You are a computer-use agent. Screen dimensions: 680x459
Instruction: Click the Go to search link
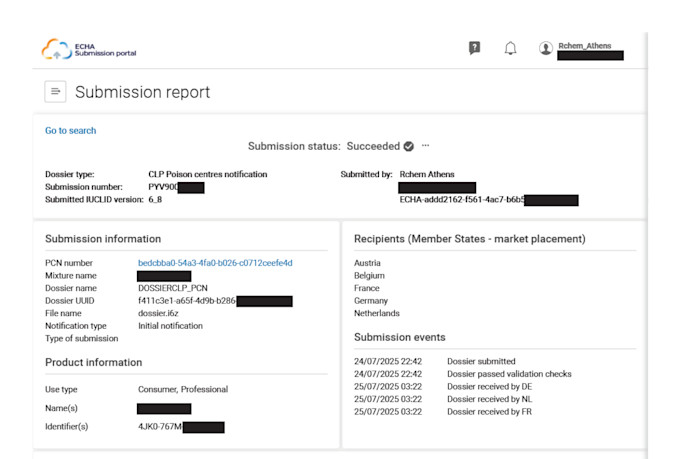pyautogui.click(x=71, y=131)
